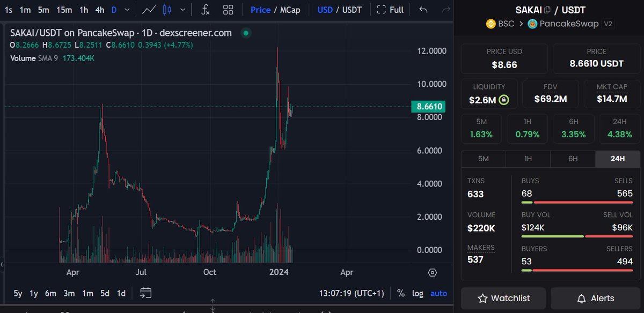Toggle log scale on chart
This screenshot has width=644, height=313.
click(x=418, y=293)
